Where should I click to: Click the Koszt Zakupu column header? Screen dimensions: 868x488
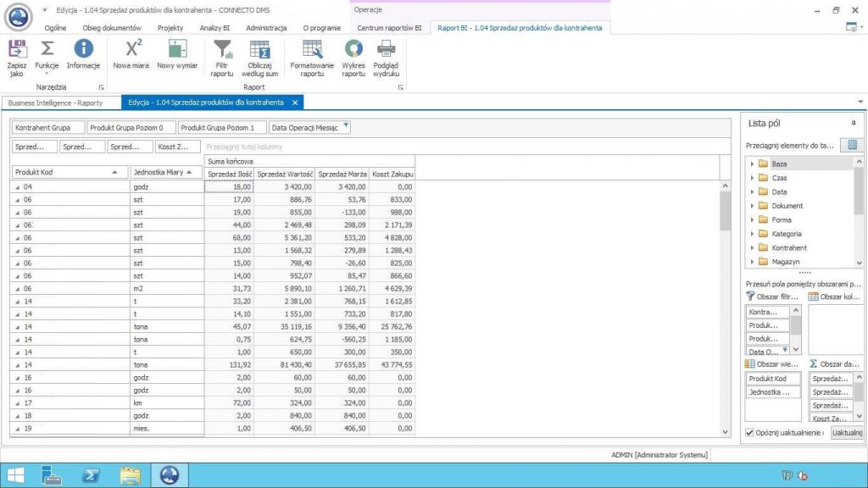(392, 174)
